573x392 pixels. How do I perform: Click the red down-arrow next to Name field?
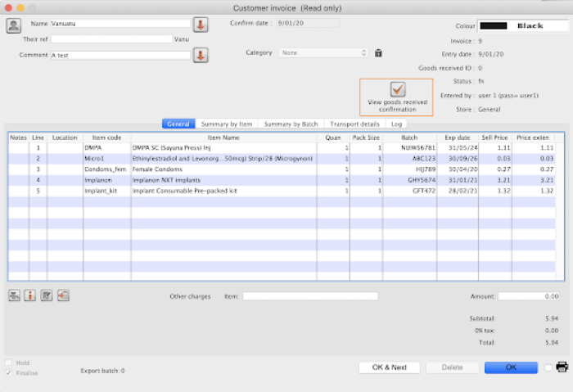[x=201, y=25]
